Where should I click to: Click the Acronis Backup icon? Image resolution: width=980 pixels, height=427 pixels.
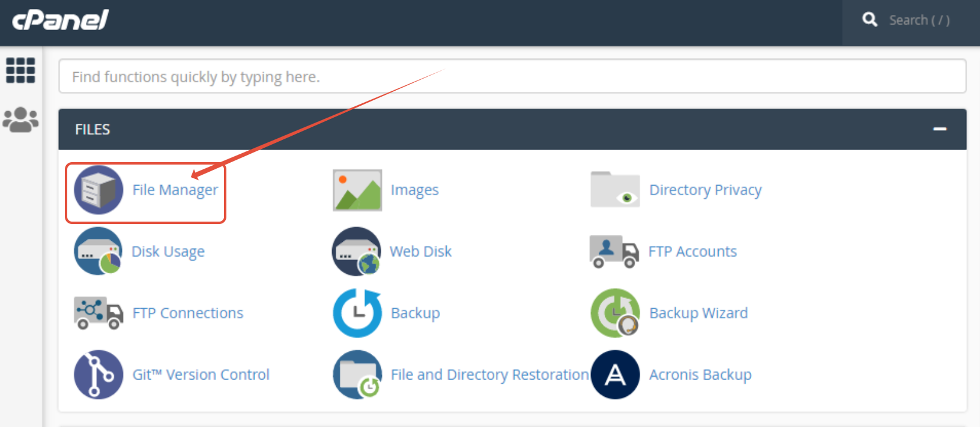point(616,375)
